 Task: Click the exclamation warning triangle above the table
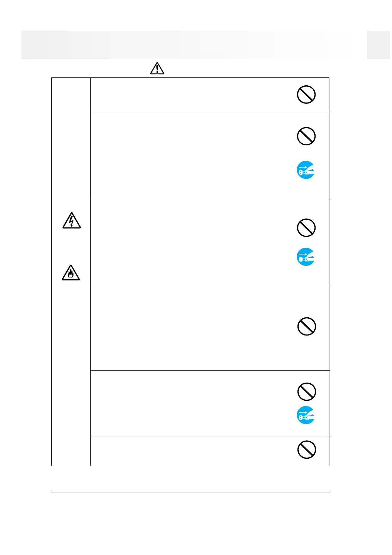(157, 68)
